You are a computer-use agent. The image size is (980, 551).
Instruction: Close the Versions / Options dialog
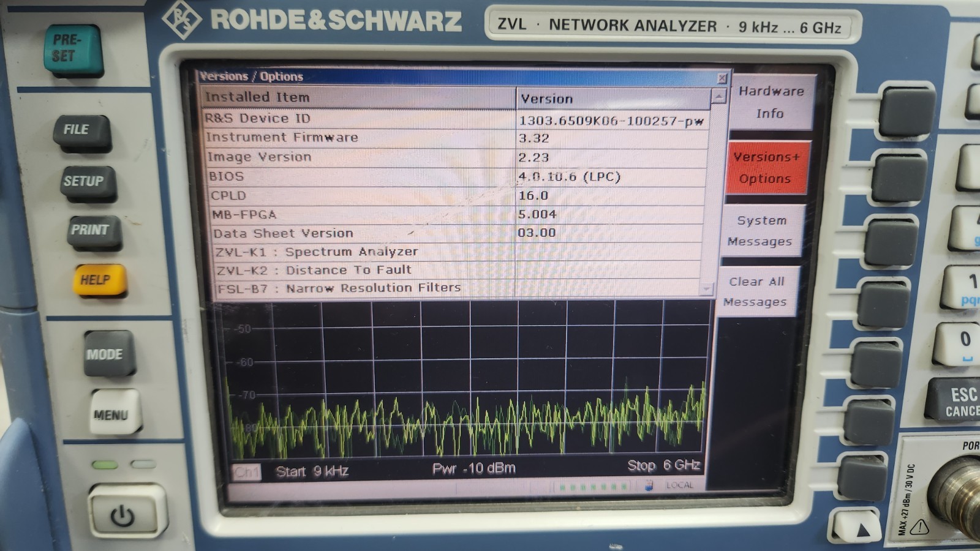tap(722, 78)
